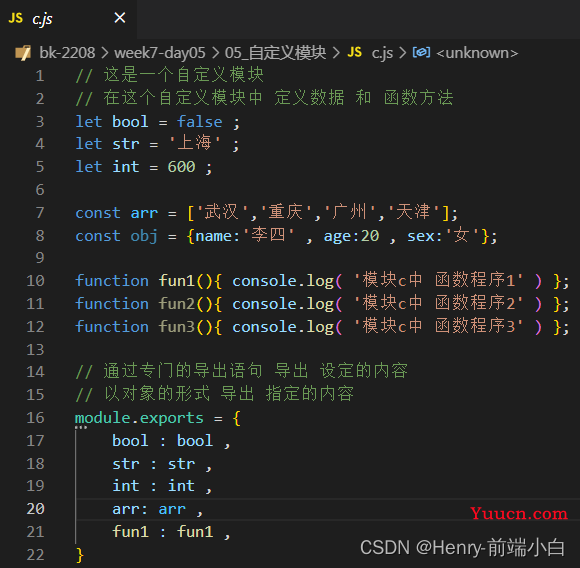Open week7-day05 breadcrumb segment
Screen dimensions: 580x568
point(159,53)
